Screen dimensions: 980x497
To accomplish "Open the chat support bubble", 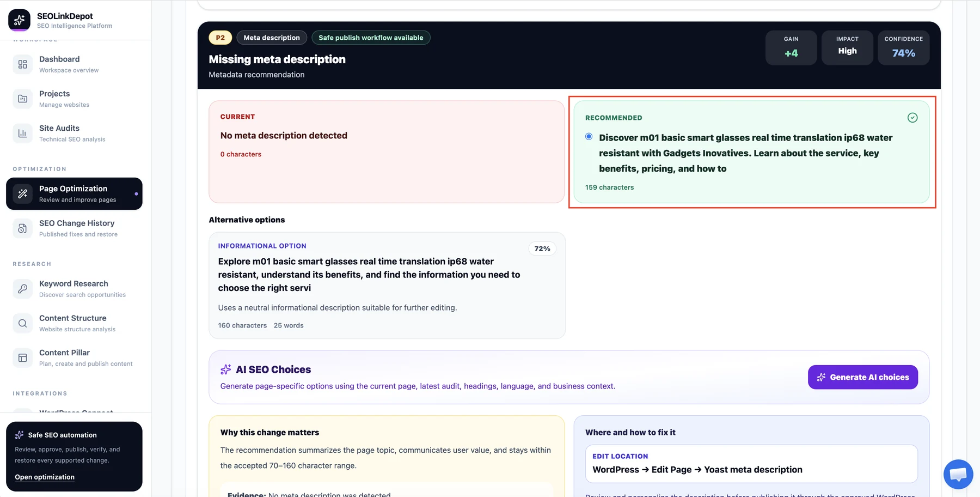I will point(958,474).
